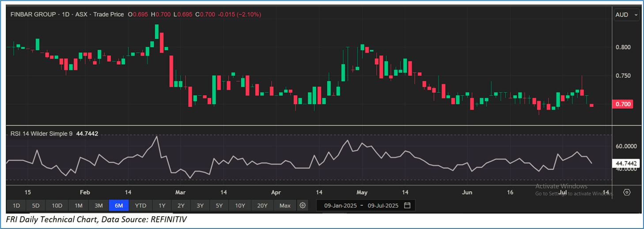
Task: Show the 2Y chart range
Action: 181,206
